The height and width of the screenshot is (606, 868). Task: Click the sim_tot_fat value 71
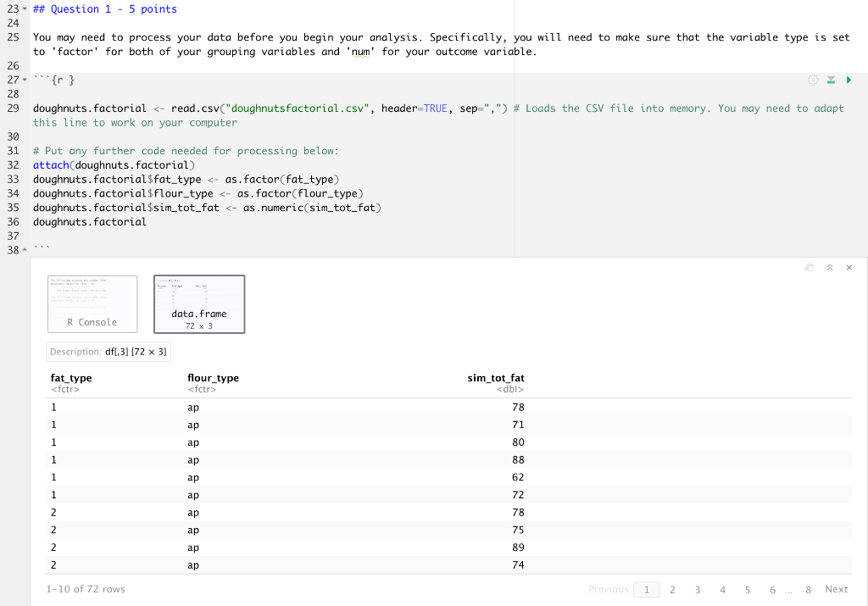pos(518,425)
